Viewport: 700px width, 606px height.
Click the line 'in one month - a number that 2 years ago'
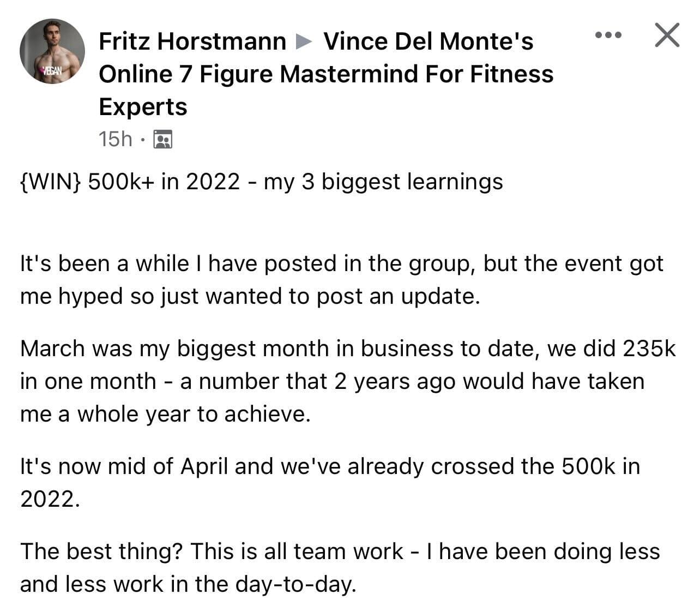coord(332,382)
